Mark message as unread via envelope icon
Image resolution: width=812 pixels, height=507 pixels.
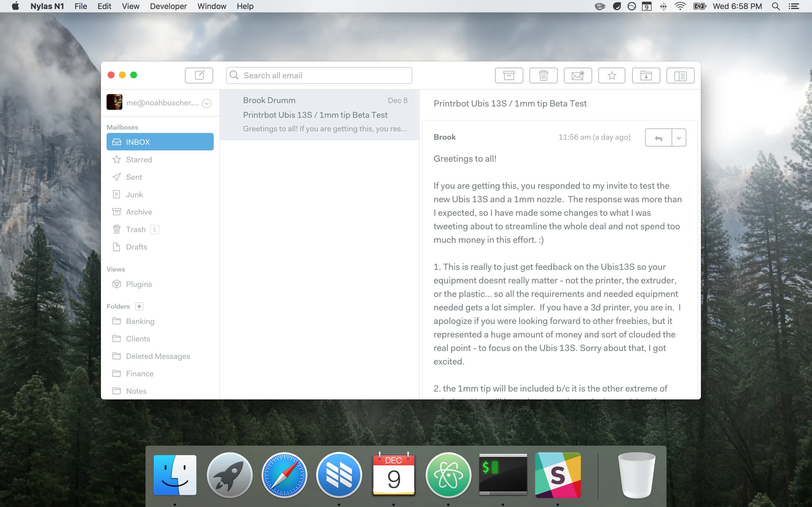577,75
